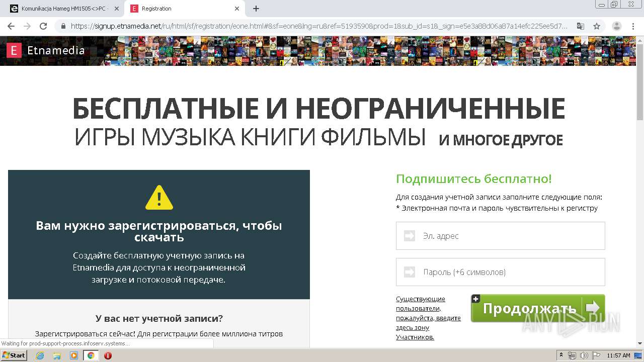This screenshot has height=362, width=644.
Task: Close the Komunikacja Hameg tab
Action: [117, 9]
